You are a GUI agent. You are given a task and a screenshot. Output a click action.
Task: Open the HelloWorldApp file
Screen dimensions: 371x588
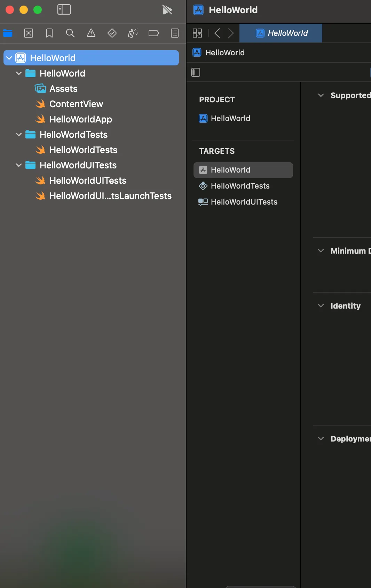pos(81,119)
